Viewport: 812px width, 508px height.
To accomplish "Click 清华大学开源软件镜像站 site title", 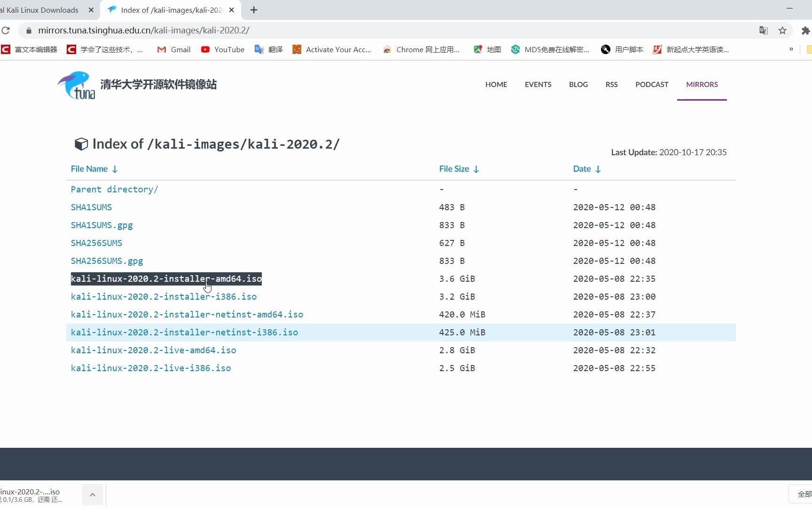I will (x=158, y=85).
